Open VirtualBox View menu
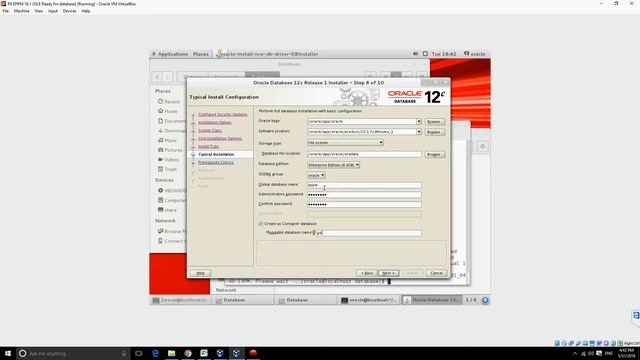 click(x=39, y=11)
